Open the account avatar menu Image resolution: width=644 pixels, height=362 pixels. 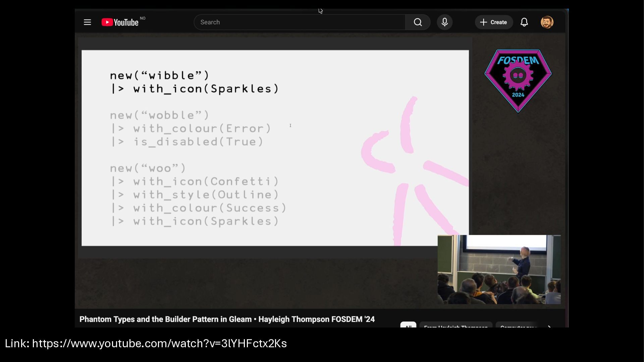(x=547, y=22)
